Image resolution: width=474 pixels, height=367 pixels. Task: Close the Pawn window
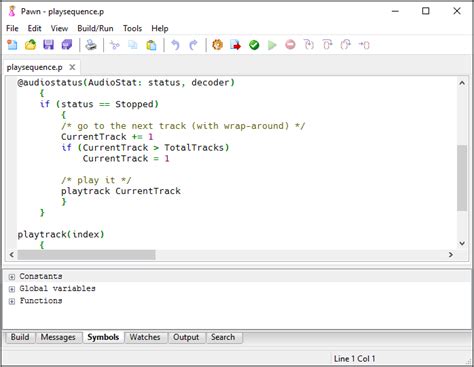[457, 11]
